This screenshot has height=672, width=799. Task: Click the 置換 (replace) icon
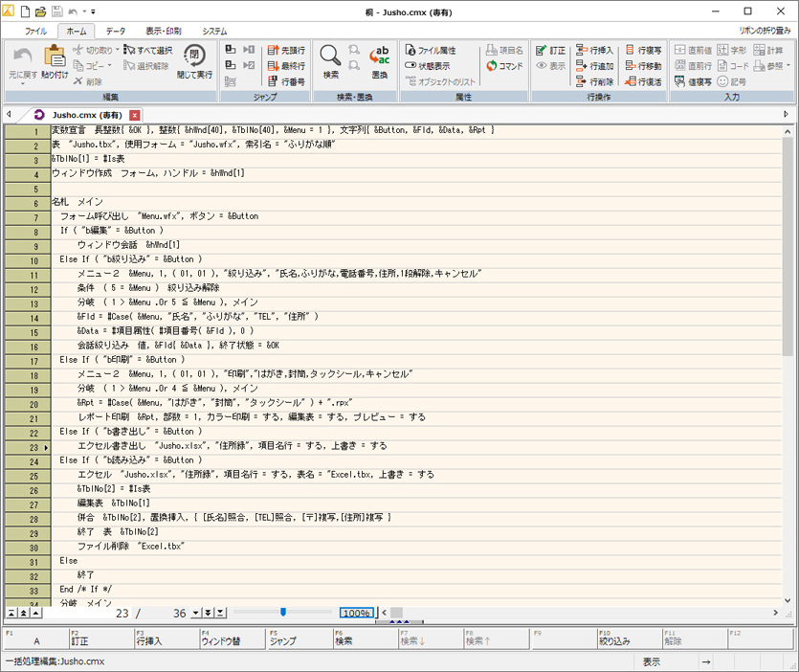click(379, 59)
